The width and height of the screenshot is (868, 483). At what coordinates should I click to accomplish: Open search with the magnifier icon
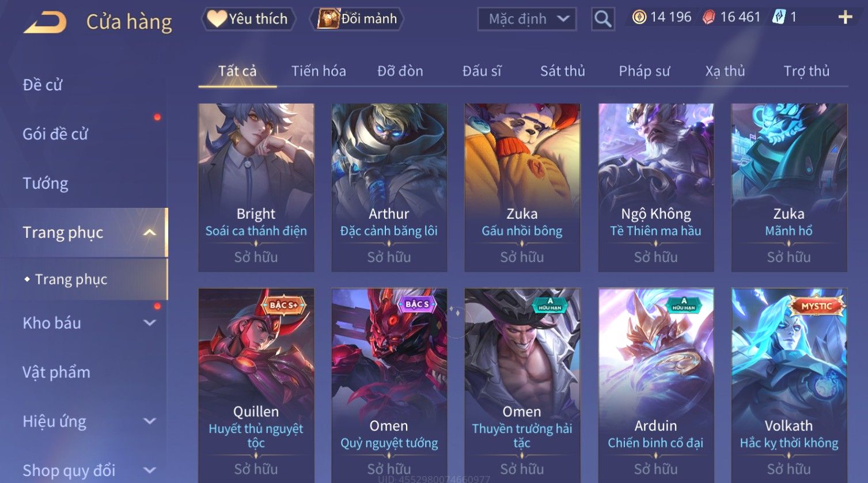(602, 19)
